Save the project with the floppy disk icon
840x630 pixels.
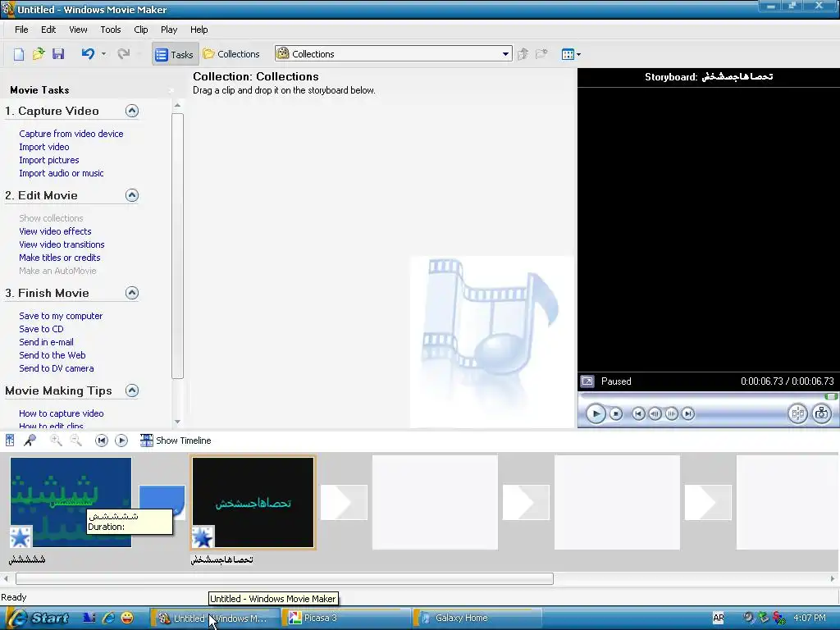coord(58,54)
